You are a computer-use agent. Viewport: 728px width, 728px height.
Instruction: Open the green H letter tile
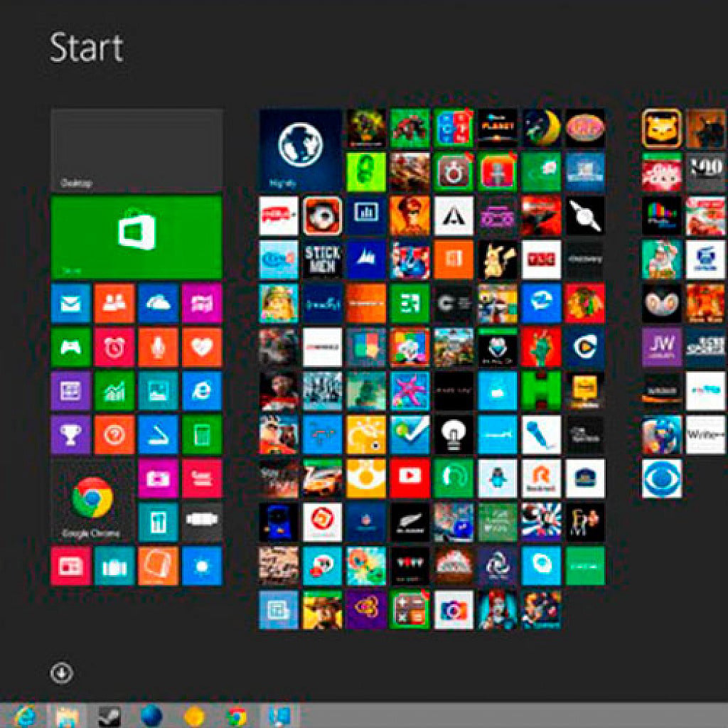tap(541, 391)
